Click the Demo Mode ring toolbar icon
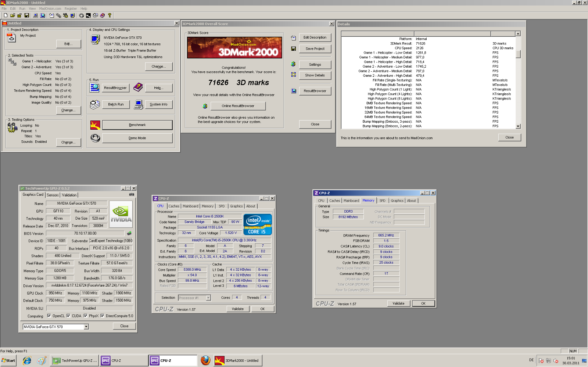This screenshot has height=367, width=588. 82,15
